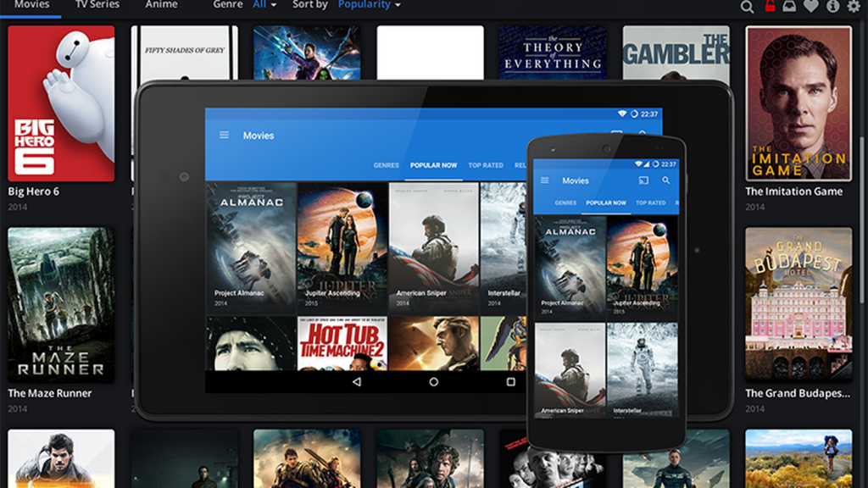Switch to the TV Series tab
This screenshot has height=488, width=868.
[x=97, y=4]
